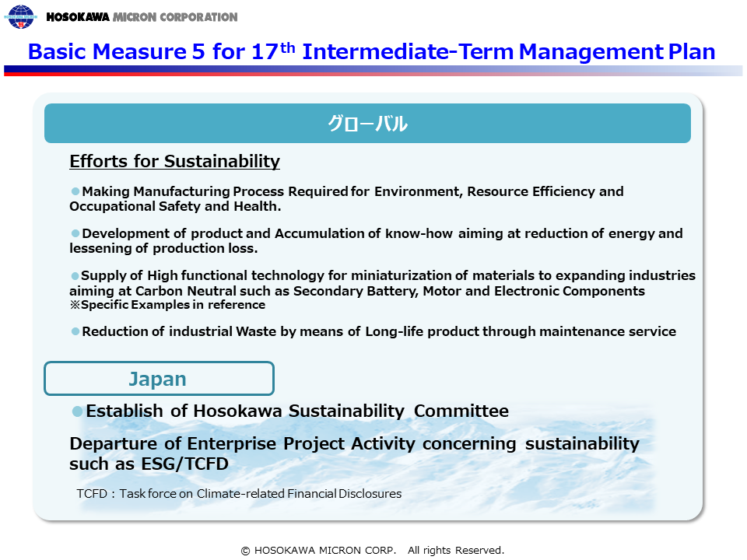Select Establish of Hosokawa Sustainability Committee line
Image resolution: width=747 pixels, height=560 pixels.
(x=290, y=411)
